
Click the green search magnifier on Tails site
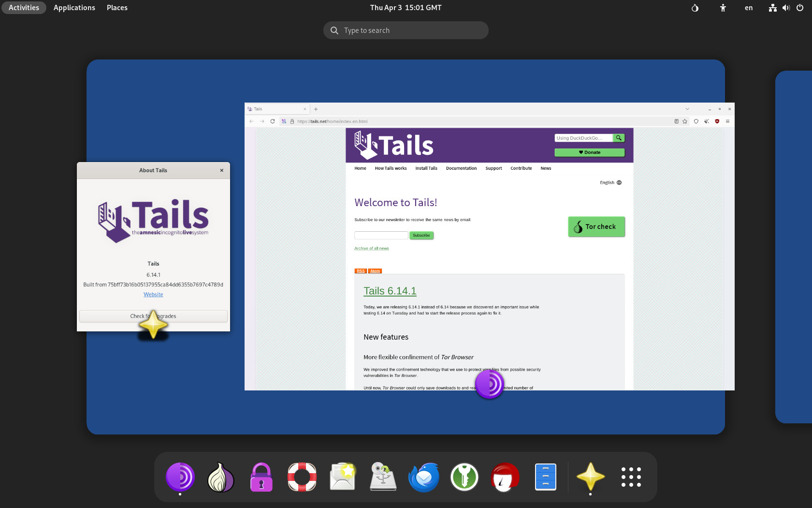pos(619,138)
